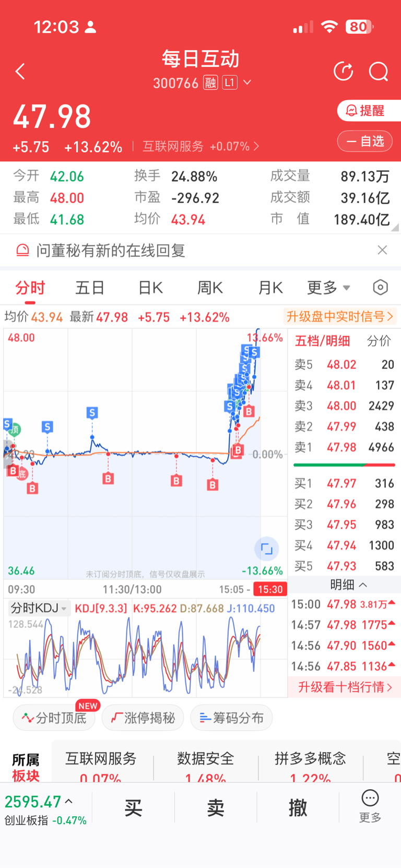This screenshot has width=401, height=868.
Task: Tap 卖1 price 47.98 row
Action: tap(344, 447)
